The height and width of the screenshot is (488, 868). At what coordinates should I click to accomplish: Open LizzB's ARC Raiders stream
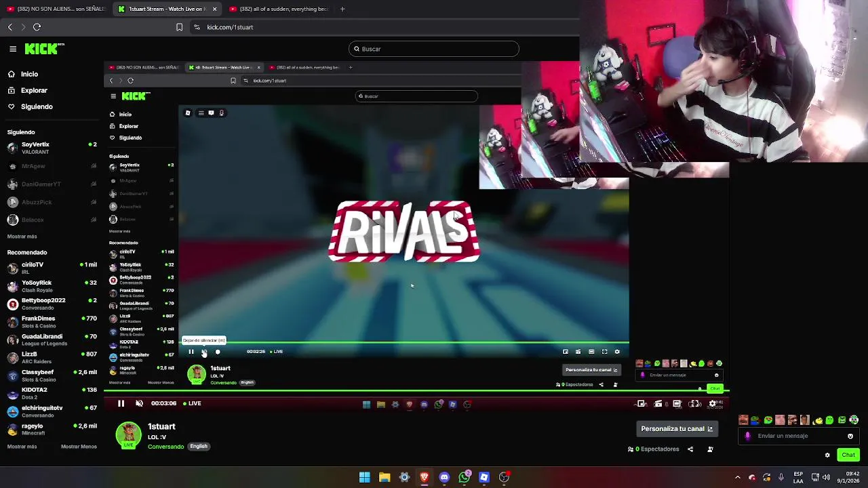[x=52, y=357]
